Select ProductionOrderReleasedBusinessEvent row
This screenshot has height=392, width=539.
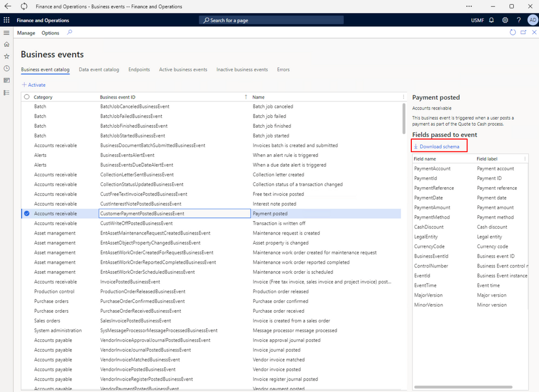pyautogui.click(x=211, y=292)
